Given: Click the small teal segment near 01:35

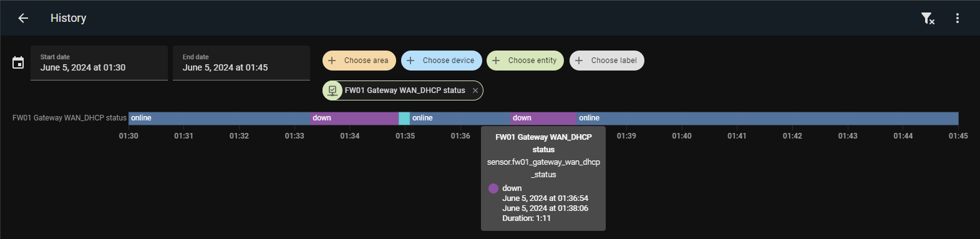Looking at the screenshot, I should coord(404,118).
